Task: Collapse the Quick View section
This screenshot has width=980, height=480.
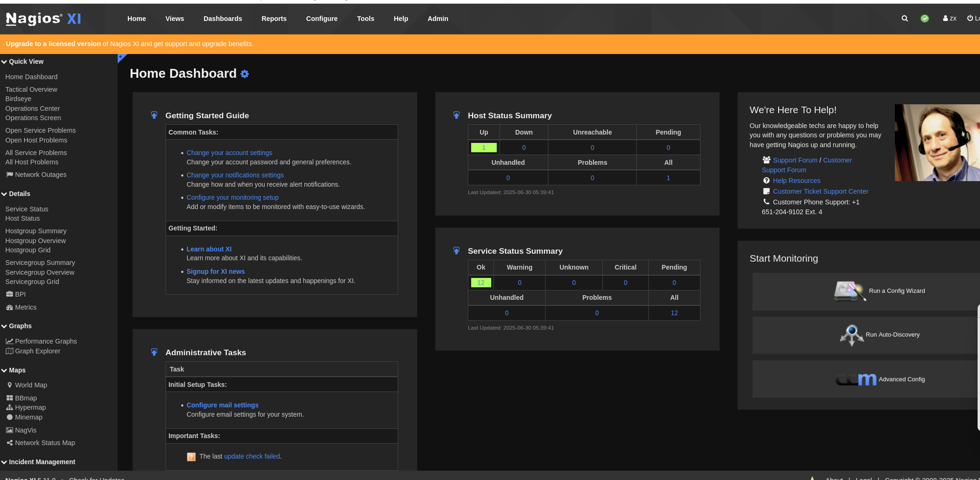Action: (22, 61)
